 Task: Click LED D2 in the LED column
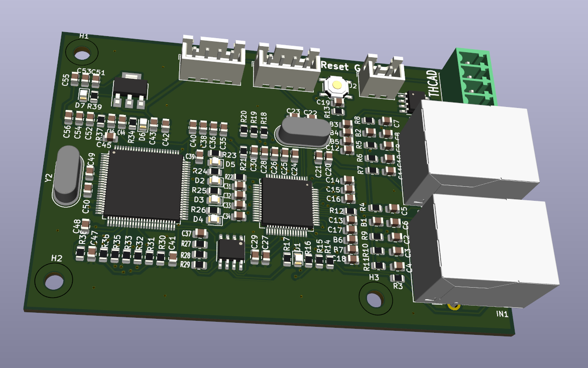point(215,181)
